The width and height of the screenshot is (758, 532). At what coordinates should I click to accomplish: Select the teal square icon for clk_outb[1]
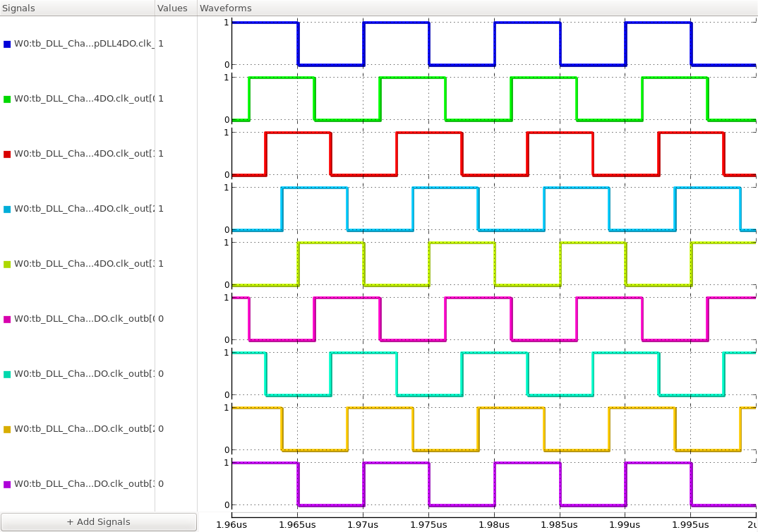coord(8,373)
